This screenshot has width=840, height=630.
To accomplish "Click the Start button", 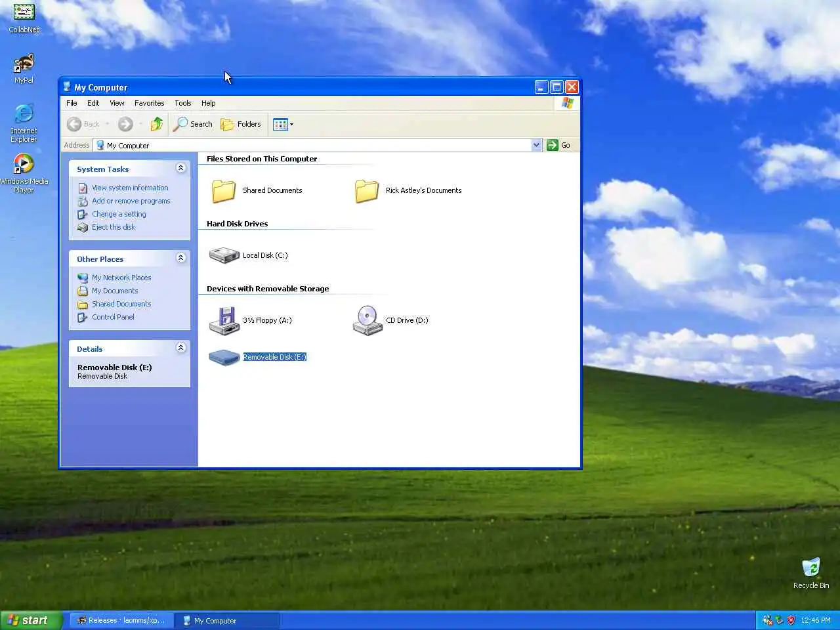I will [x=30, y=620].
